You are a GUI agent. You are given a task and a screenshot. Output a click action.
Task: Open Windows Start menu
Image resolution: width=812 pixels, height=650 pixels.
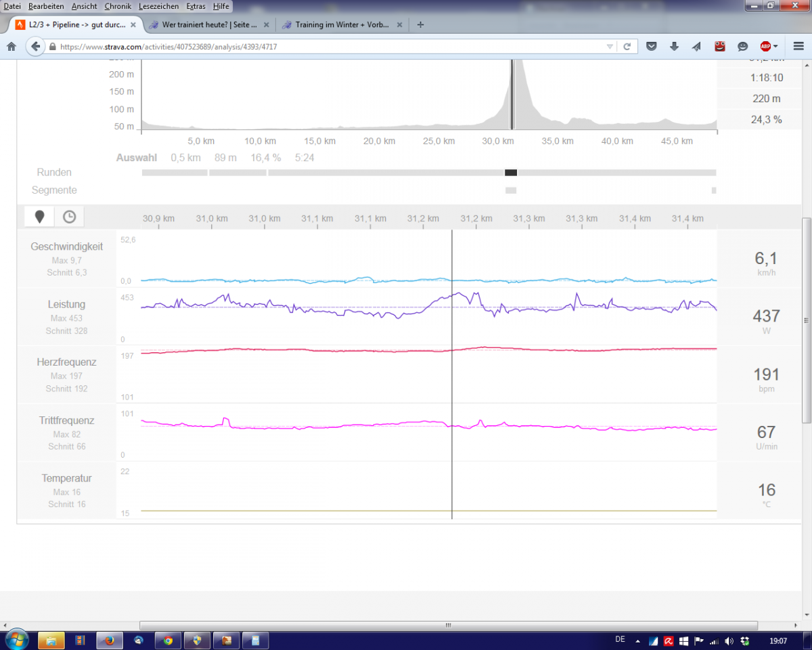coord(16,639)
